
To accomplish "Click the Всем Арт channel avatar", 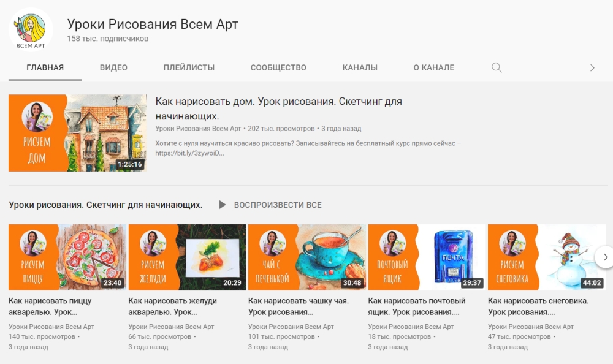I will coord(31,29).
